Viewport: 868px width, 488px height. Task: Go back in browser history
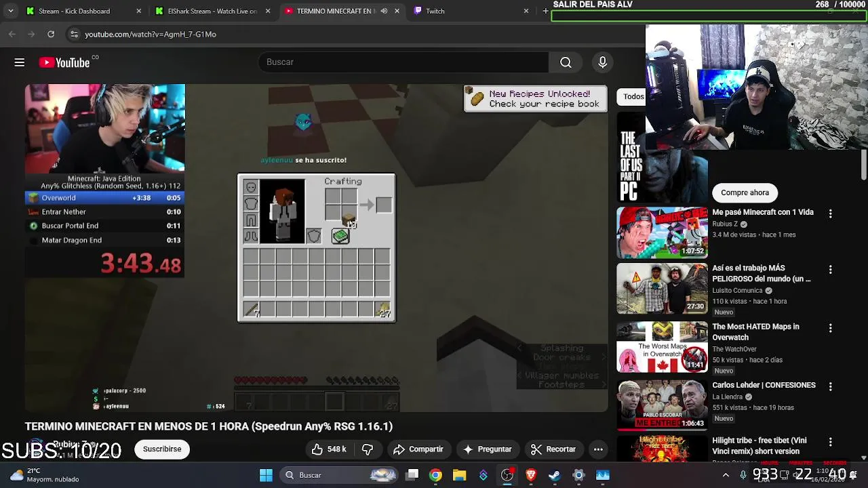[12, 34]
